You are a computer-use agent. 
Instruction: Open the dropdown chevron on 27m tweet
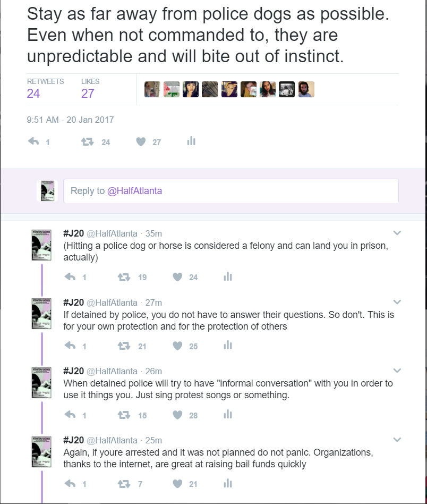pos(397,302)
